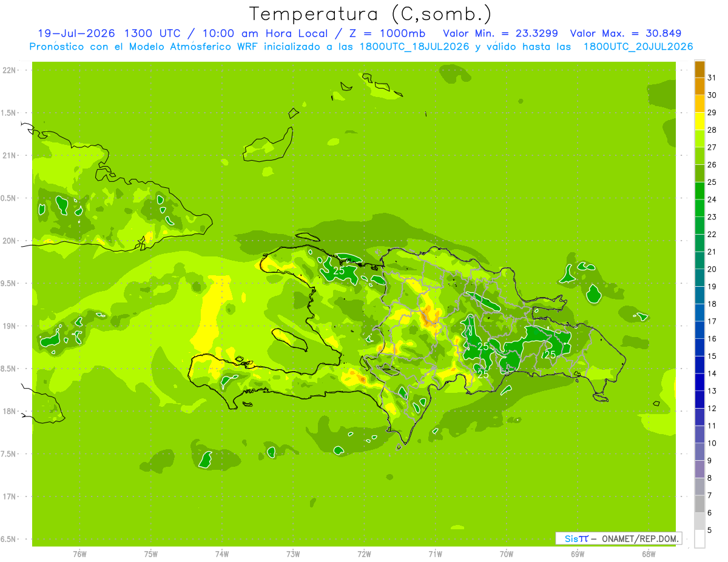Pick the legend color between 30 and 31
The width and height of the screenshot is (728, 562).
(699, 87)
